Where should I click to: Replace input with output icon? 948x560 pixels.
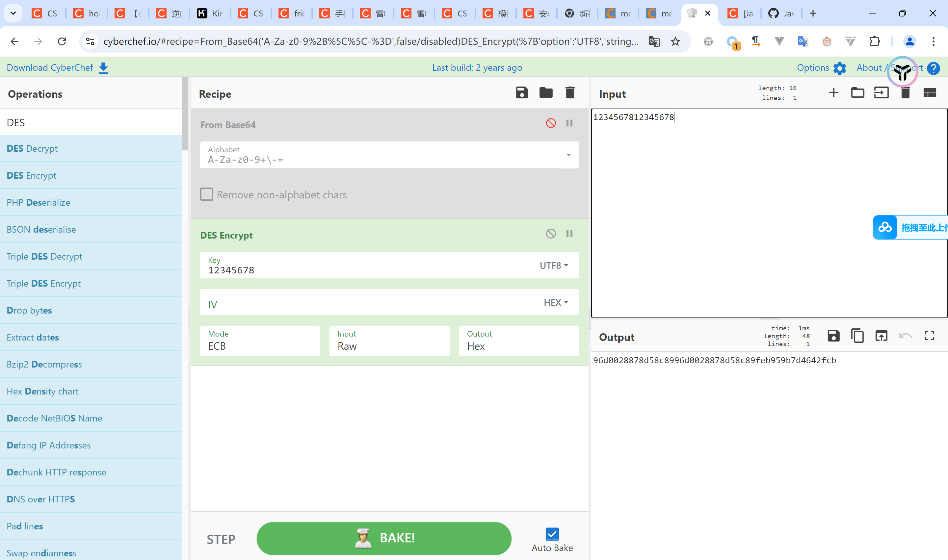(881, 336)
